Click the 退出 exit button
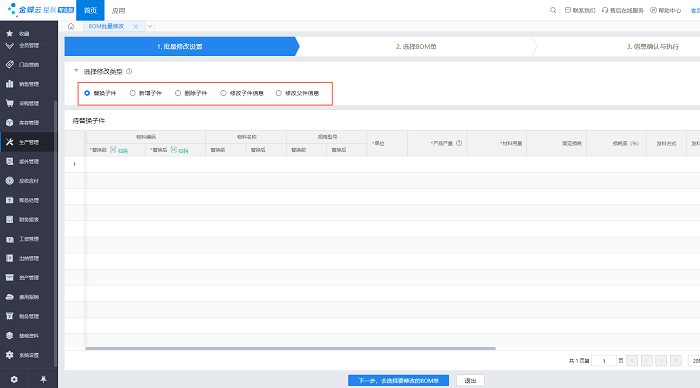This screenshot has height=388, width=700. pyautogui.click(x=470, y=380)
